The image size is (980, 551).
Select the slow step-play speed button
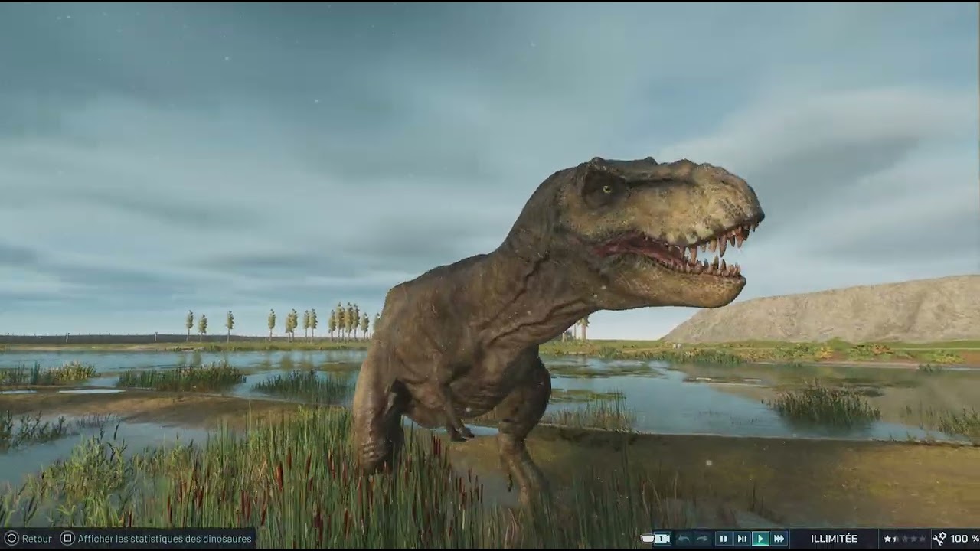742,539
